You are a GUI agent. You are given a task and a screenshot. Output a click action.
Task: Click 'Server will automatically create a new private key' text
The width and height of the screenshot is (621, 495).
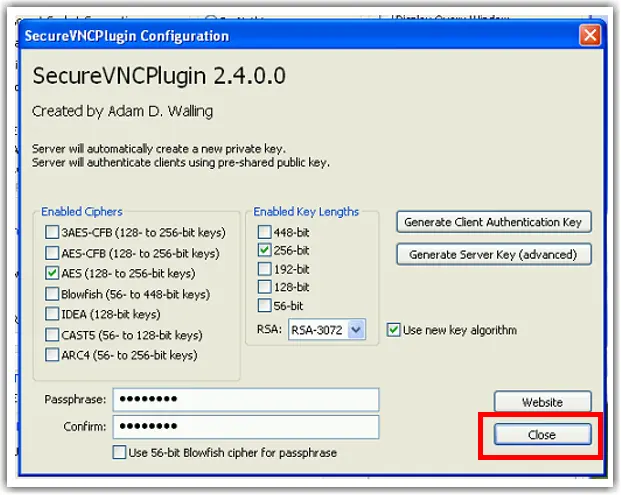coord(159,148)
